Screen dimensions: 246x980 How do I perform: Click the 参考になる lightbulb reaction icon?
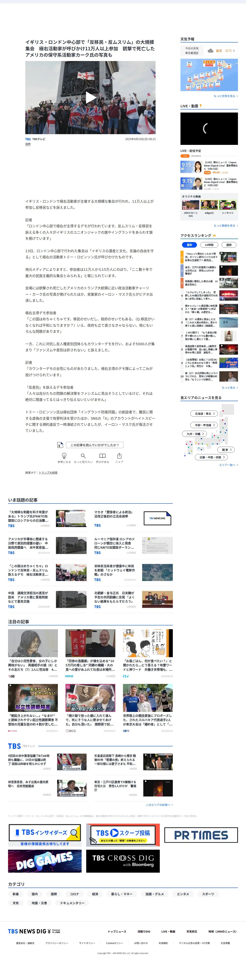tap(64, 456)
